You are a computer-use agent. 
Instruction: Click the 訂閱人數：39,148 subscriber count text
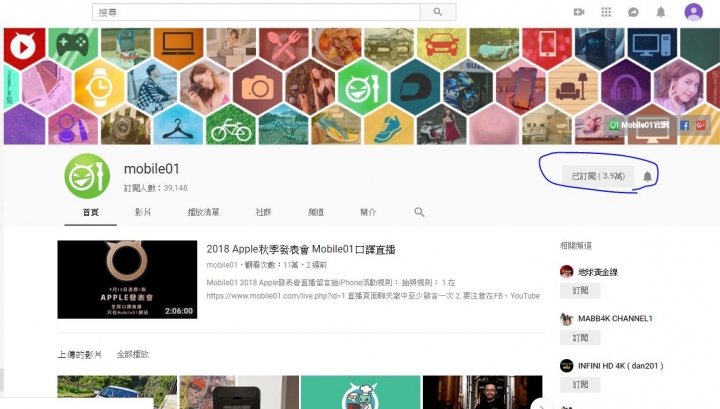pos(156,188)
